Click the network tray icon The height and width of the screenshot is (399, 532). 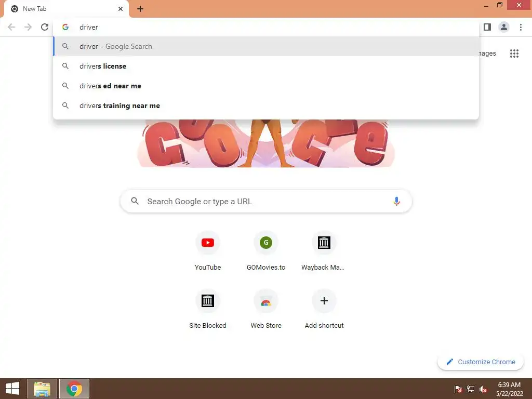point(471,389)
